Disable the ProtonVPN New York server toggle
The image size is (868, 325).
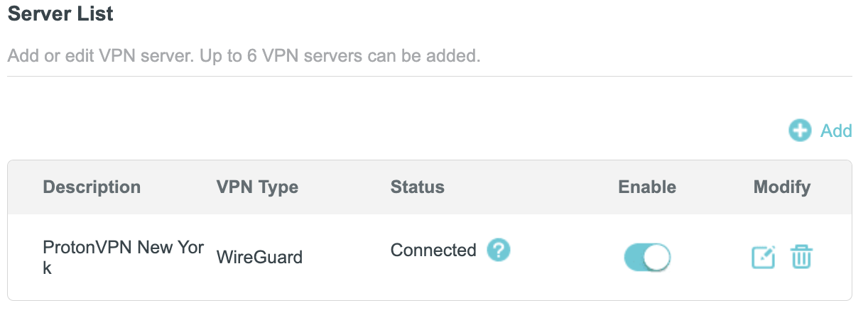(x=647, y=258)
